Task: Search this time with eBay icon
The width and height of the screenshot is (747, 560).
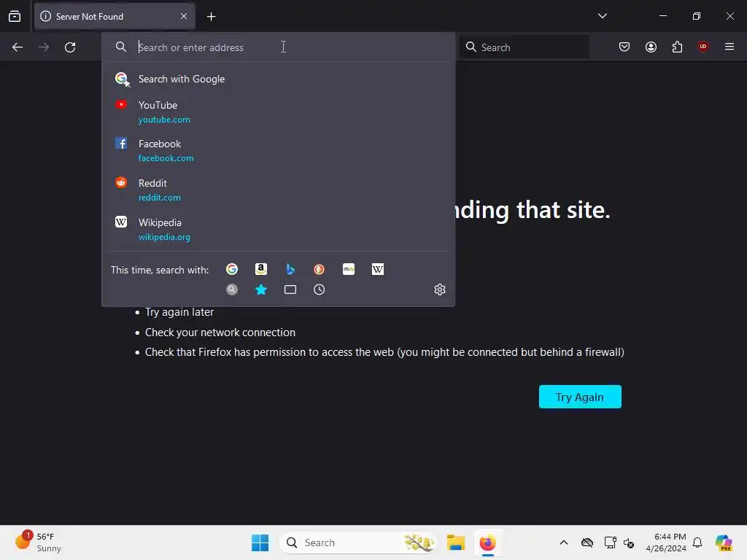Action: (x=349, y=270)
